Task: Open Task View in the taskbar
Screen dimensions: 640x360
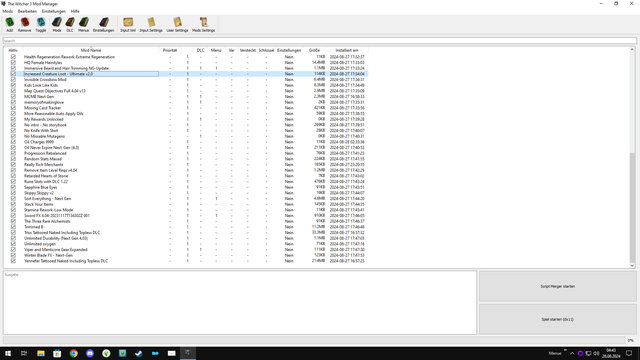Action: [24, 353]
